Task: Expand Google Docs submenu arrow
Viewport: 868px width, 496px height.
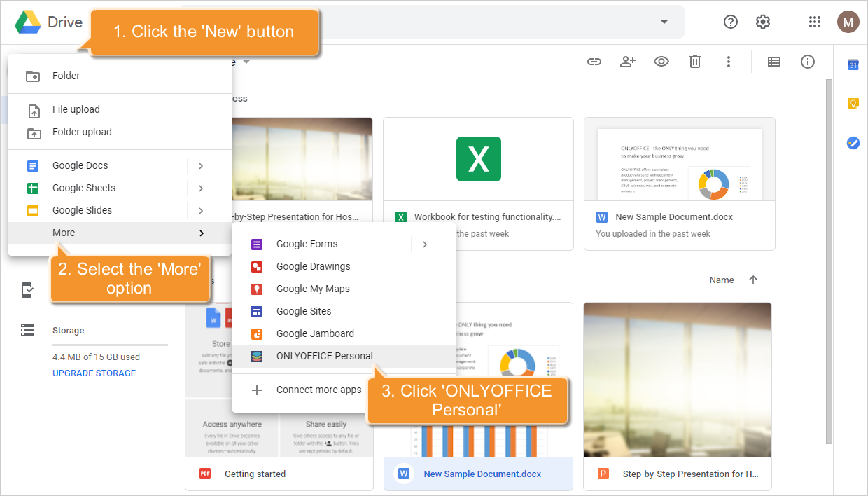Action: pyautogui.click(x=201, y=166)
